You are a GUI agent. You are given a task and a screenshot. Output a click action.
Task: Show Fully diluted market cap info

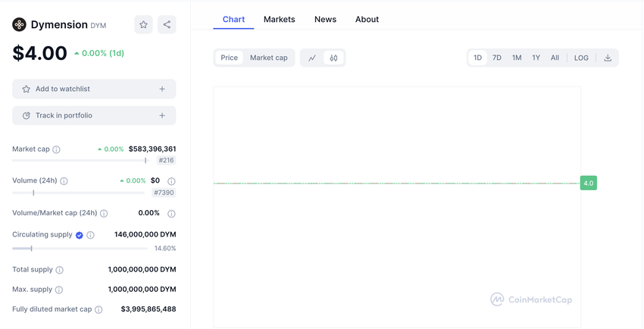point(98,310)
